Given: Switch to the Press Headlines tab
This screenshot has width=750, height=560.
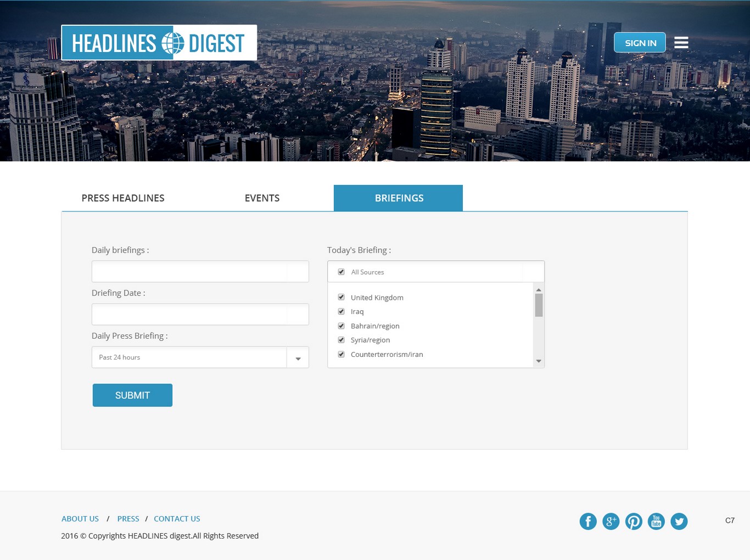Looking at the screenshot, I should [x=123, y=198].
